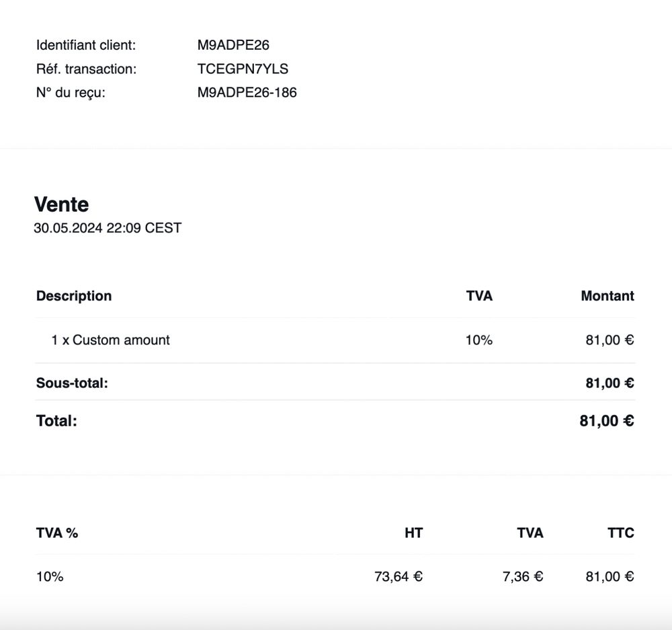Click the Description column header

click(74, 296)
